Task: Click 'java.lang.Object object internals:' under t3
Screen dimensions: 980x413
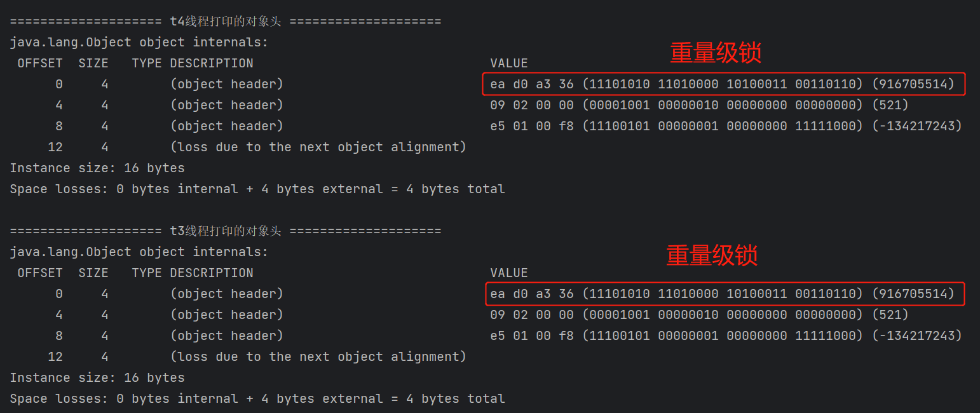Action: (139, 252)
